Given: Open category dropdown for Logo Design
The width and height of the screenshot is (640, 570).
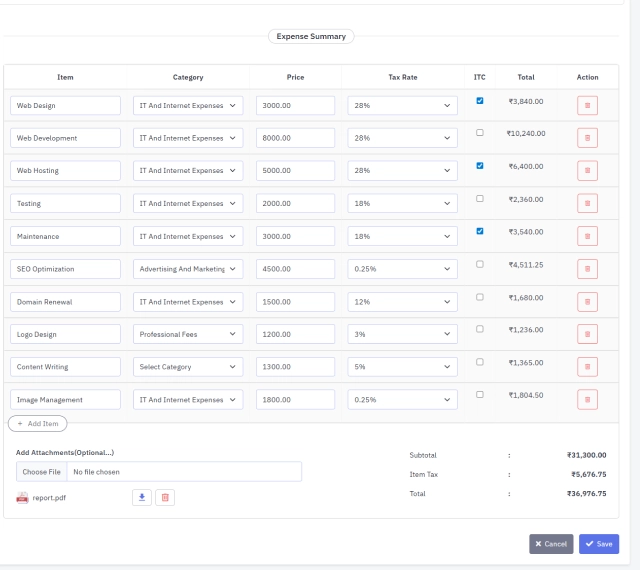Looking at the screenshot, I should click(188, 334).
